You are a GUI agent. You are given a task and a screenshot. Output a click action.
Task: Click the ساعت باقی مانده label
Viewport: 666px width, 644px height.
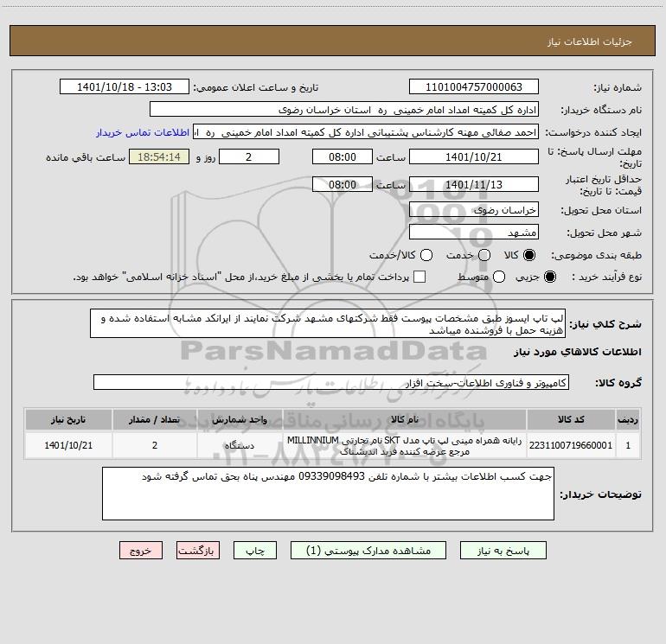[86, 157]
